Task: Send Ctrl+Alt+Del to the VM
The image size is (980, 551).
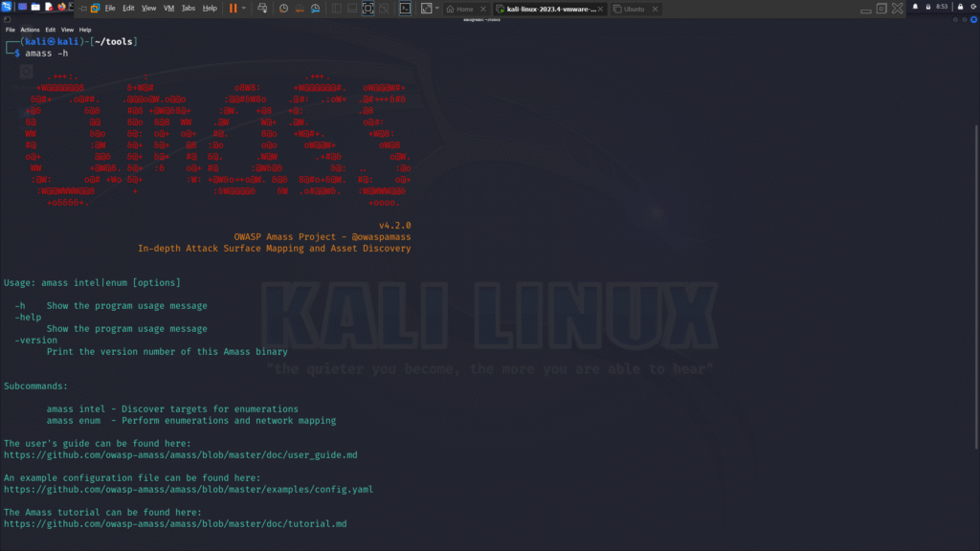Action: (262, 8)
